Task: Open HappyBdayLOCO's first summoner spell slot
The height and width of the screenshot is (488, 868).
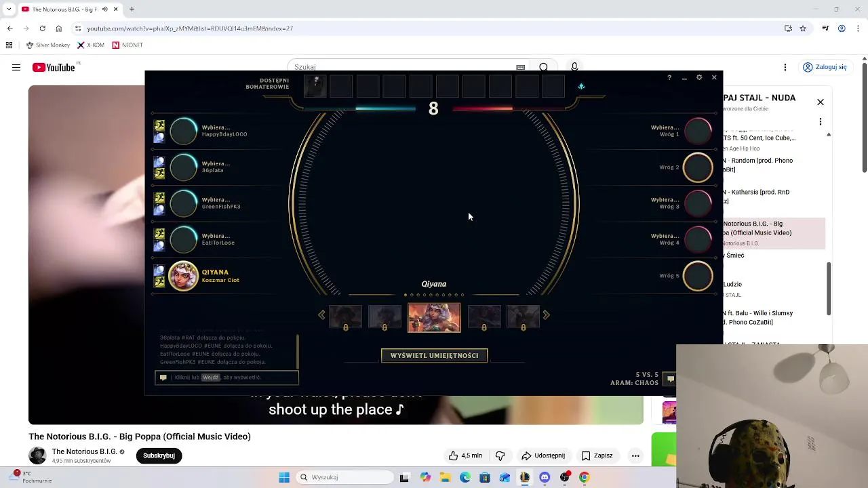Action: (x=159, y=126)
